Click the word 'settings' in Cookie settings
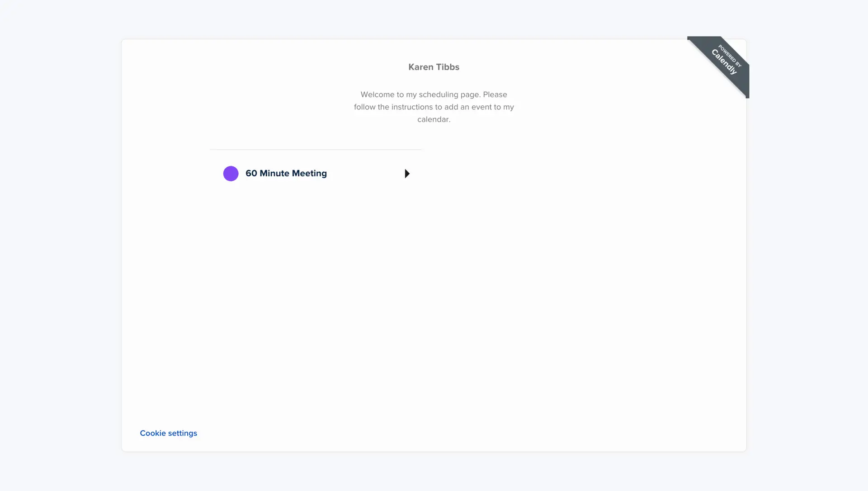The height and width of the screenshot is (491, 868). pos(183,433)
